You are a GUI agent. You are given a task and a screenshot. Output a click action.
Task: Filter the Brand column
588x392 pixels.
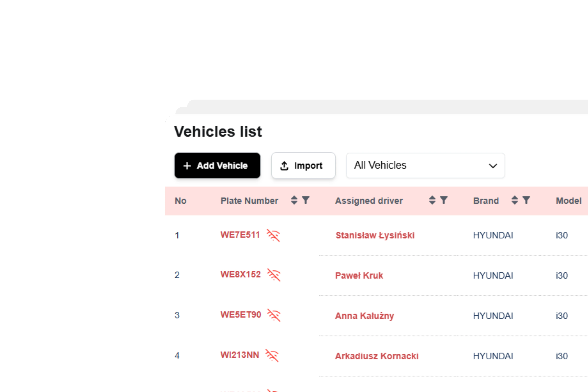(526, 200)
